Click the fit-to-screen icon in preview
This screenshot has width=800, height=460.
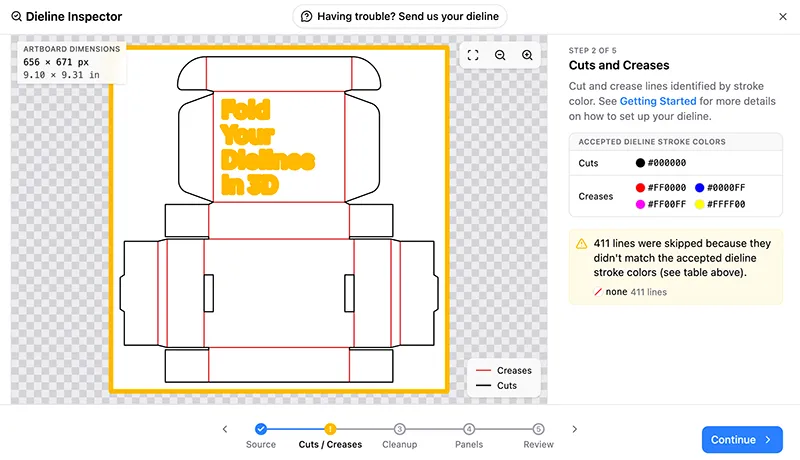(x=473, y=55)
